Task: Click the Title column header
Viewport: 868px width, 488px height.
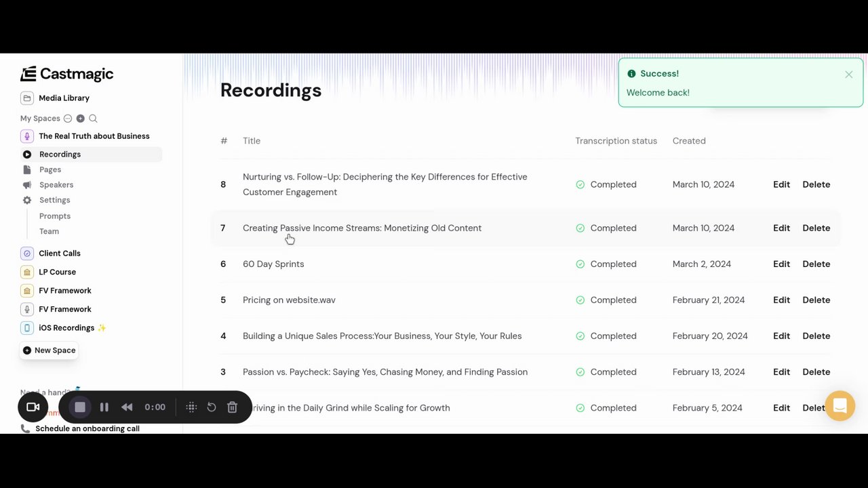Action: pyautogui.click(x=252, y=141)
